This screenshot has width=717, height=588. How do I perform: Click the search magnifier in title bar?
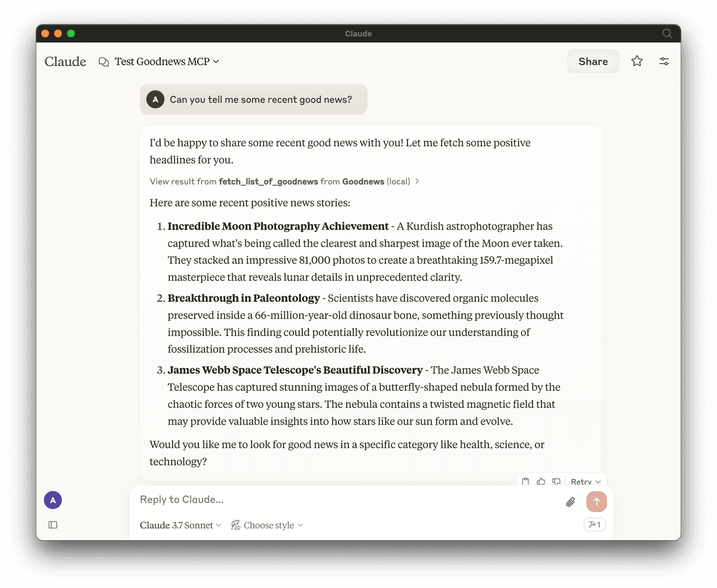pyautogui.click(x=667, y=33)
